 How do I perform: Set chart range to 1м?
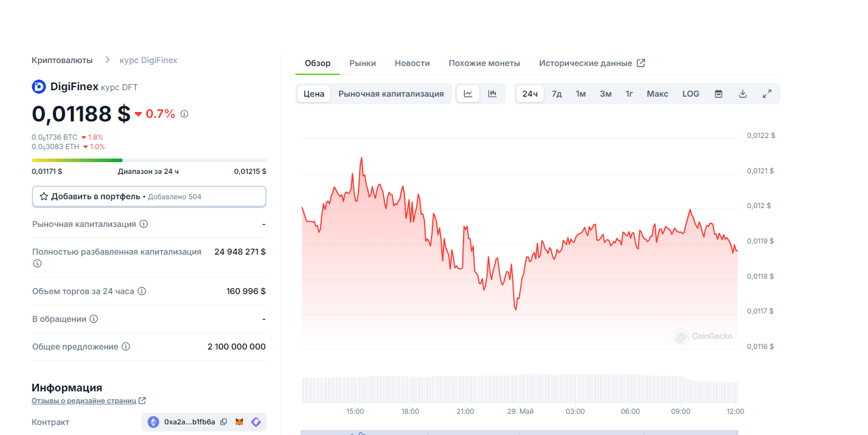click(x=581, y=94)
